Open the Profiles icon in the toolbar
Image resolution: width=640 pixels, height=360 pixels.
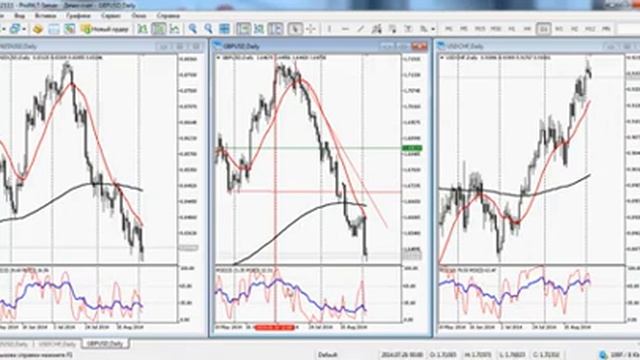(x=15, y=29)
